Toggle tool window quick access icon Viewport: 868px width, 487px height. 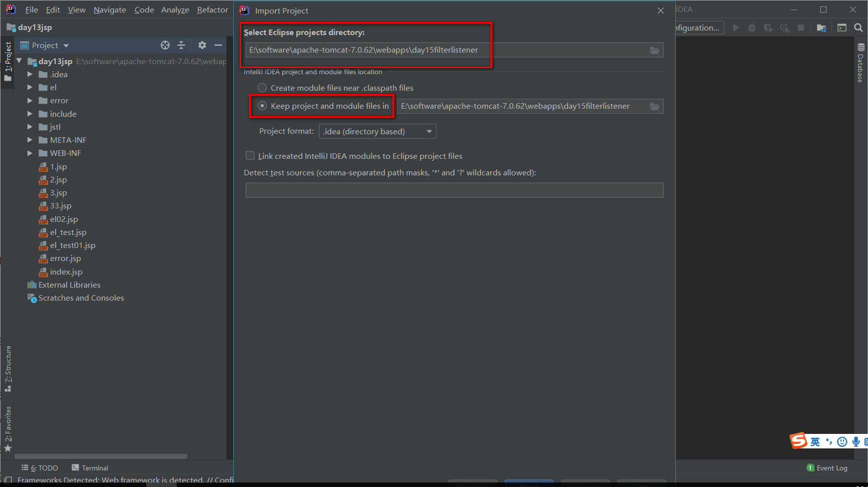(8, 479)
